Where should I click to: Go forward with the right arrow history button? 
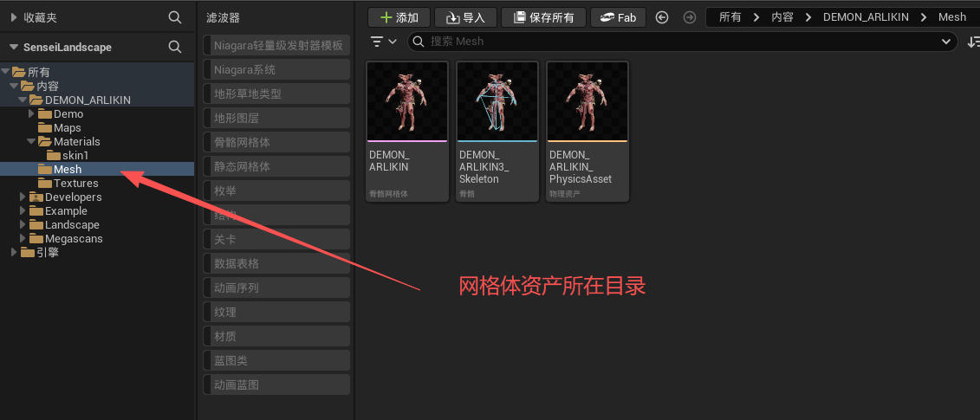(x=690, y=17)
